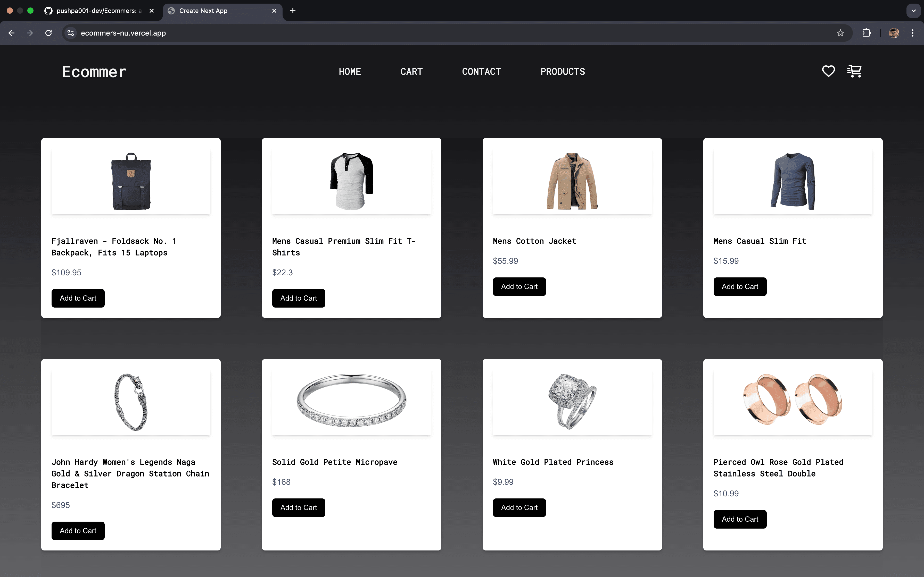The image size is (924, 577).
Task: Reload the page with refresh icon
Action: pyautogui.click(x=48, y=33)
